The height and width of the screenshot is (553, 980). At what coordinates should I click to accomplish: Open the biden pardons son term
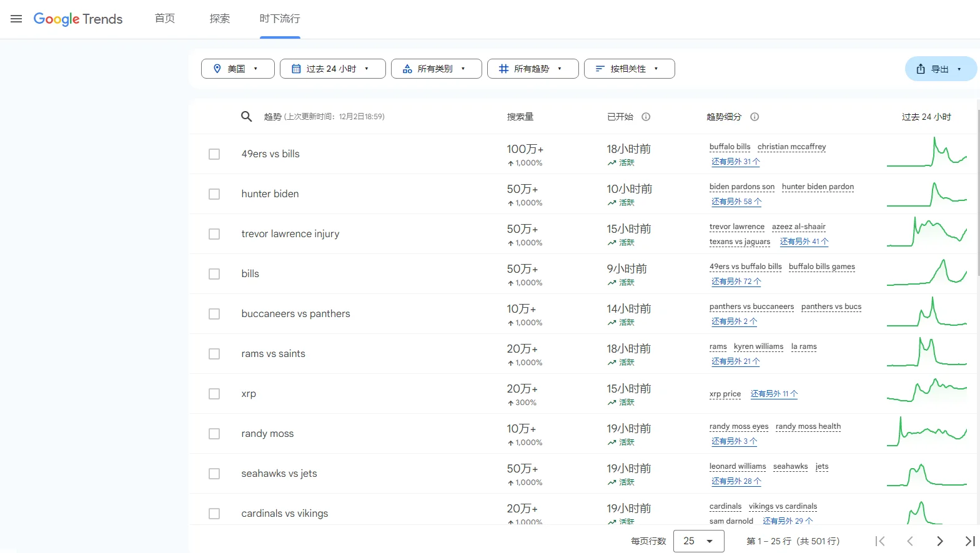point(742,187)
